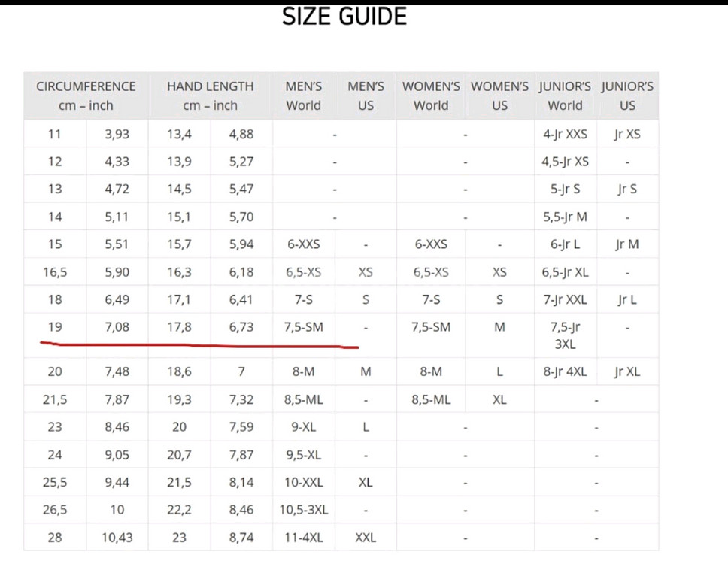Image resolution: width=728 pixels, height=564 pixels.
Task: Select the CIRCUMFERENCE cm – inch column header
Action: [x=86, y=96]
